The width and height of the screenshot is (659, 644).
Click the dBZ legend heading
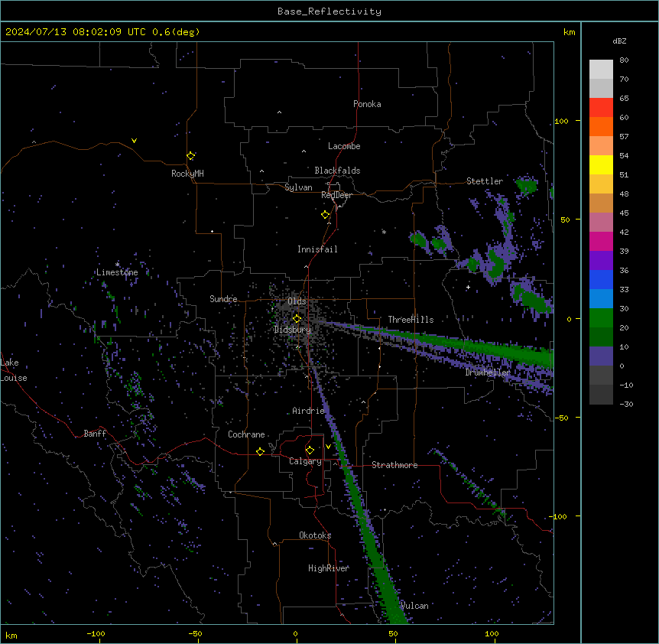tap(619, 41)
